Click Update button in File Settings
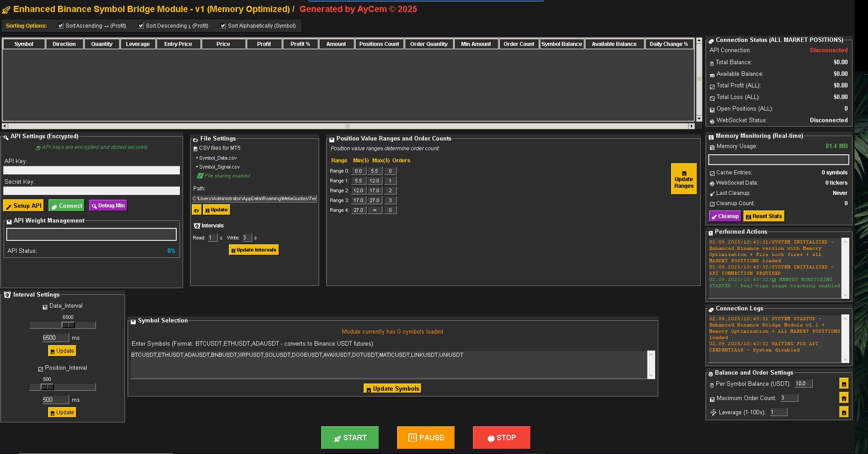Image resolution: width=868 pixels, height=454 pixels. [x=216, y=210]
